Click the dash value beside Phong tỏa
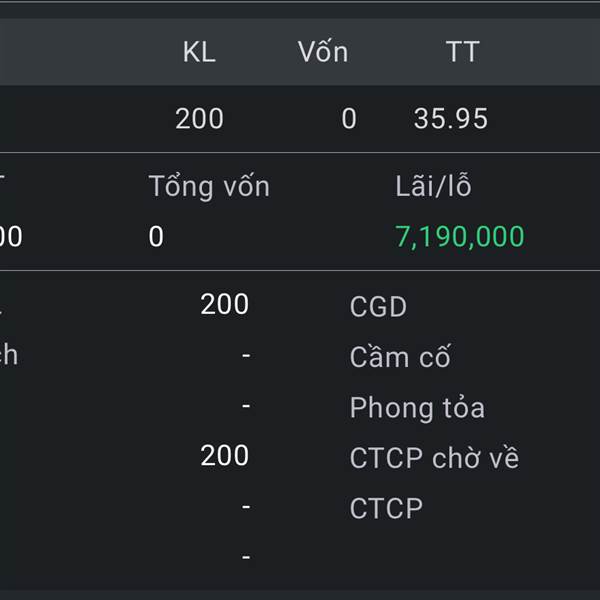 click(246, 407)
